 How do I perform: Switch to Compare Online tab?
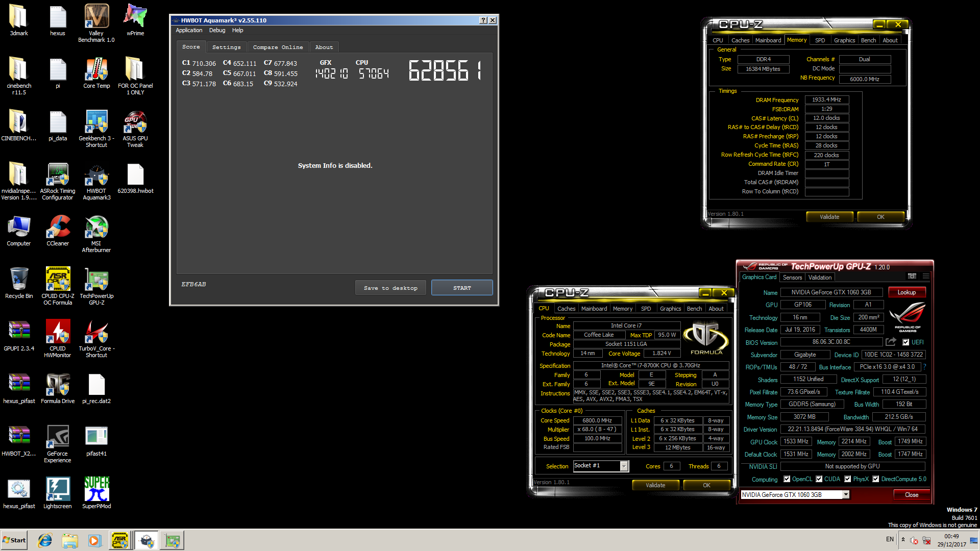[x=278, y=47]
